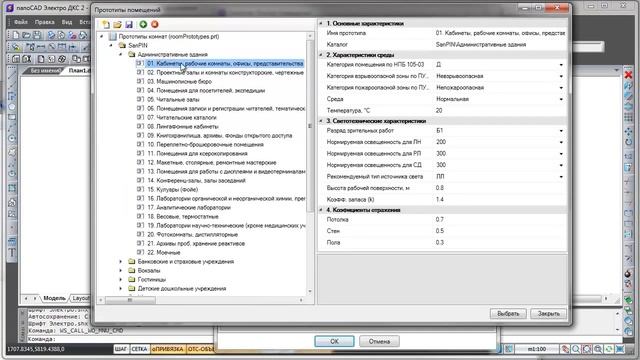Click the save icon in nanoCAD main toolbar
The image size is (640, 360).
click(x=37, y=35)
